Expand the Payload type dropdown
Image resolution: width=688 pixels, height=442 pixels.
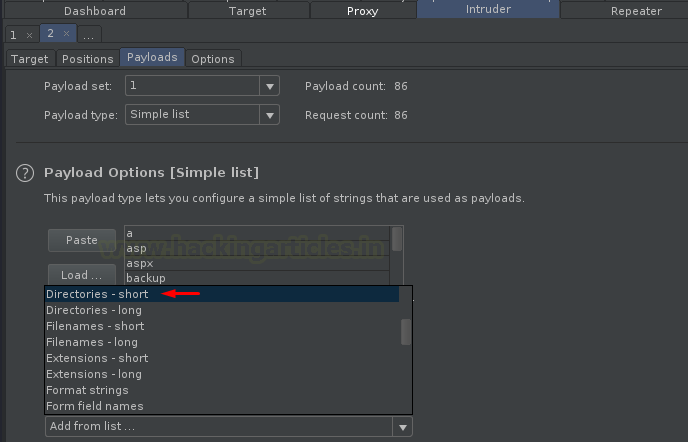270,115
